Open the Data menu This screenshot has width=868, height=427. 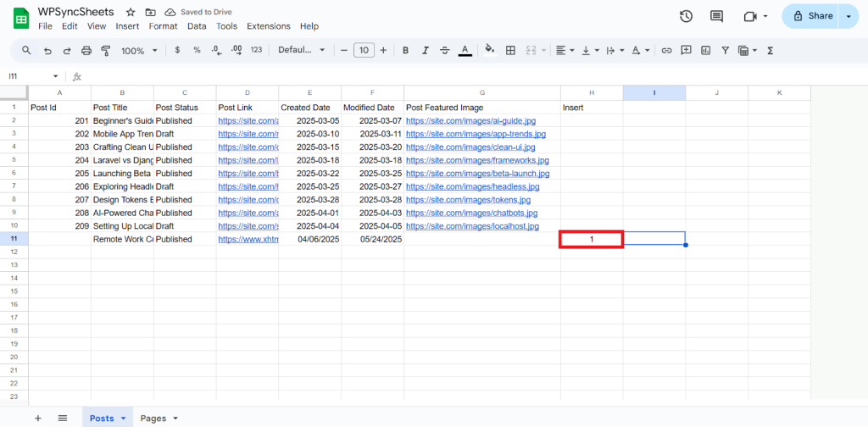coord(197,26)
